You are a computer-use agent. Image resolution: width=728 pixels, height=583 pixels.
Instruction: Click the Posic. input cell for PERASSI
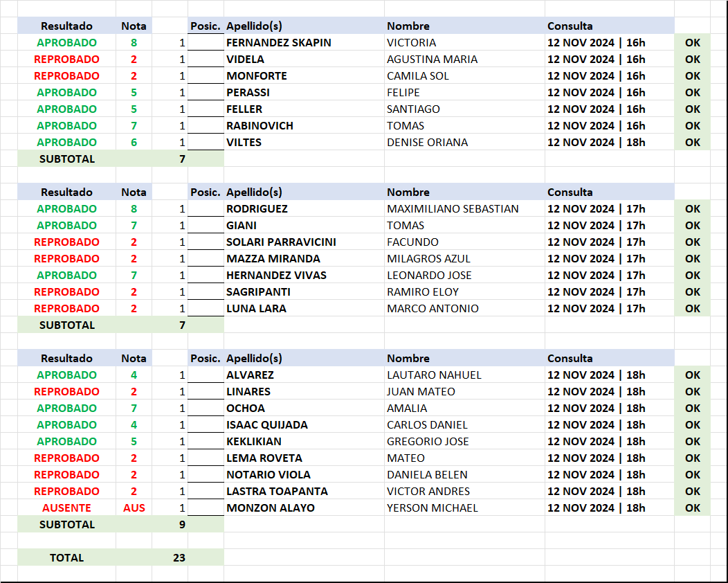coord(206,93)
